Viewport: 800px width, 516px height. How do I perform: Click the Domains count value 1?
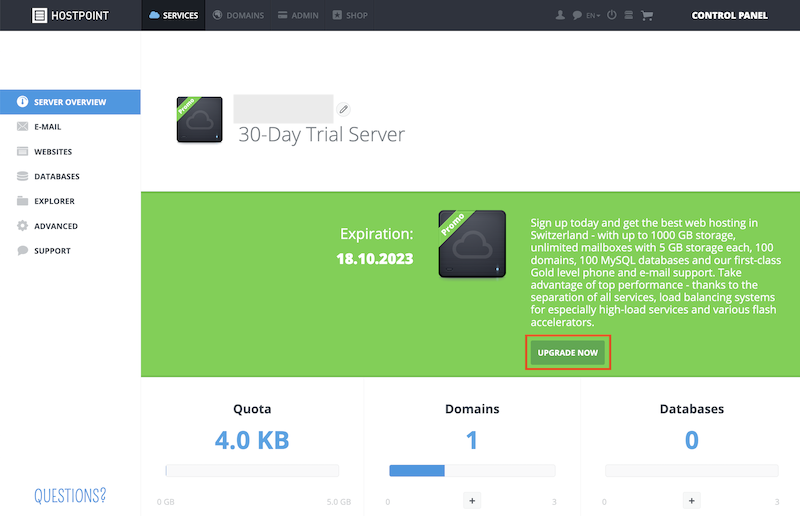(472, 440)
